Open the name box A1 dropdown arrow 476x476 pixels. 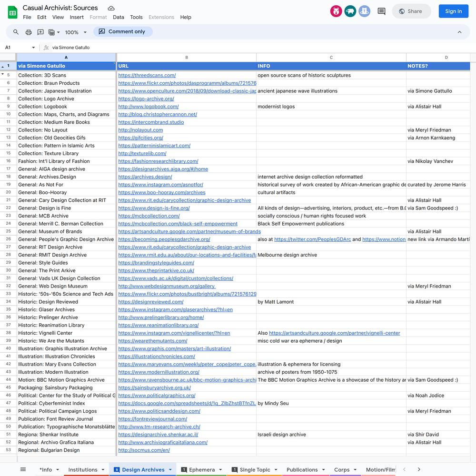(33, 47)
